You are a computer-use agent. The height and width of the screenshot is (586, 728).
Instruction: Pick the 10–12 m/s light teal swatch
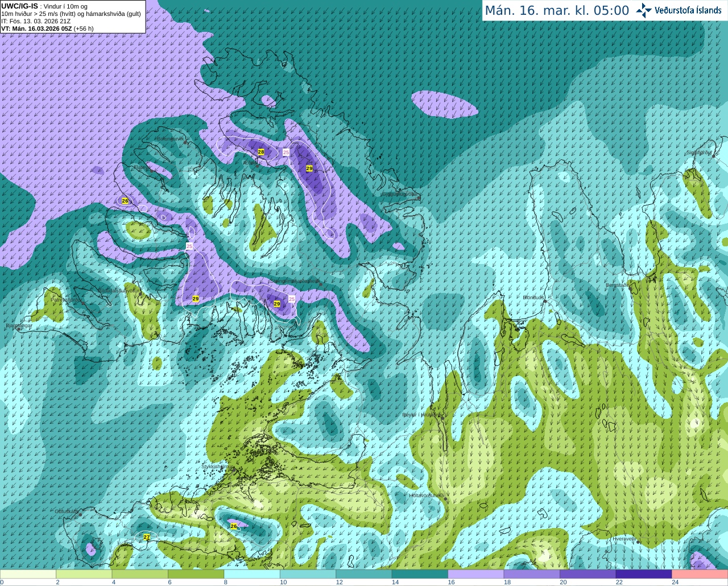coord(308,574)
